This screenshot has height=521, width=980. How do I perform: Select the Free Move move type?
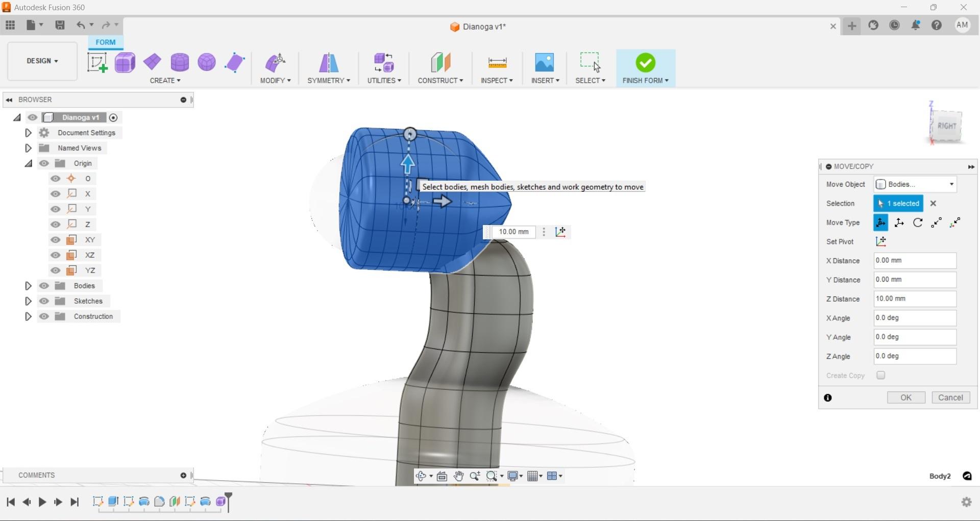pyautogui.click(x=881, y=222)
